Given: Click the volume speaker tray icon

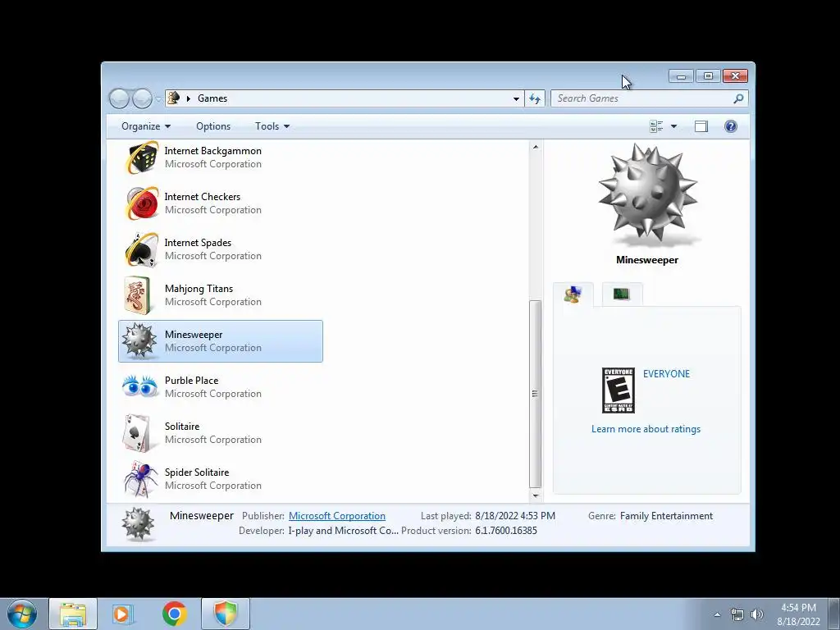Looking at the screenshot, I should click(x=756, y=615).
